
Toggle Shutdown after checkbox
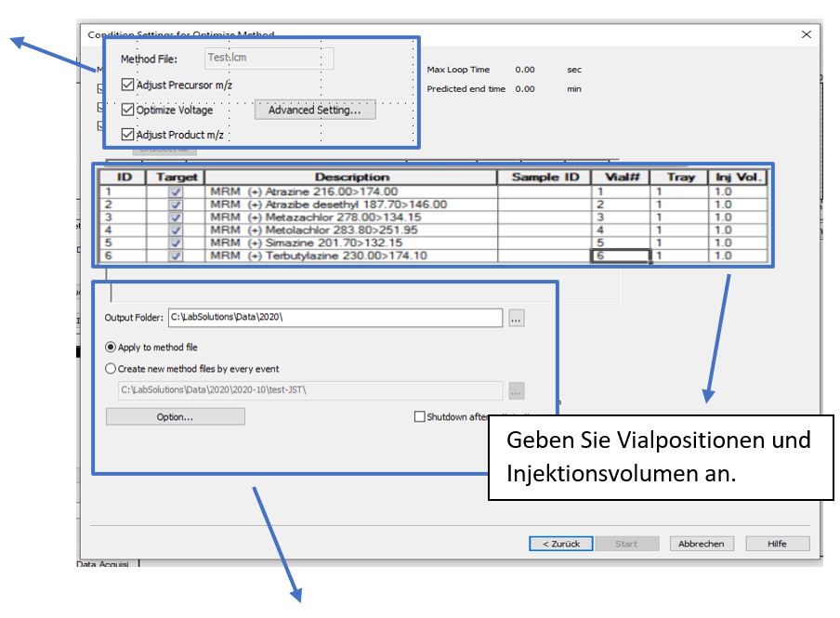[x=420, y=416]
